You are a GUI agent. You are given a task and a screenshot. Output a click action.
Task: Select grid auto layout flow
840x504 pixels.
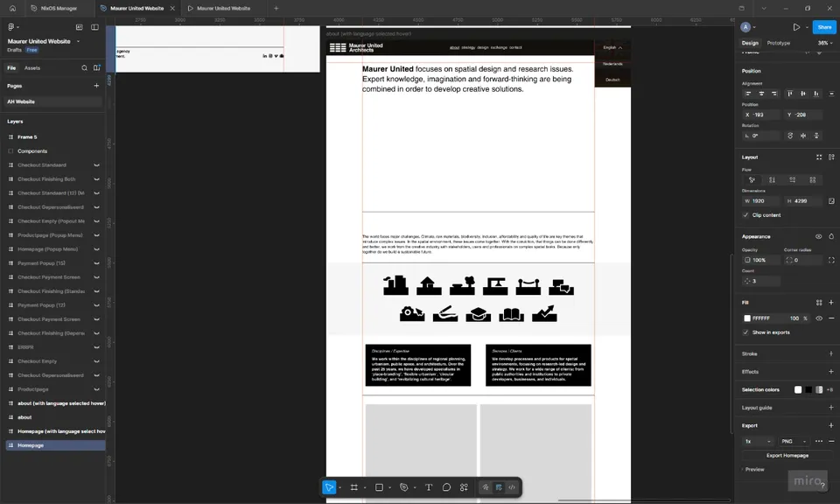click(x=813, y=180)
